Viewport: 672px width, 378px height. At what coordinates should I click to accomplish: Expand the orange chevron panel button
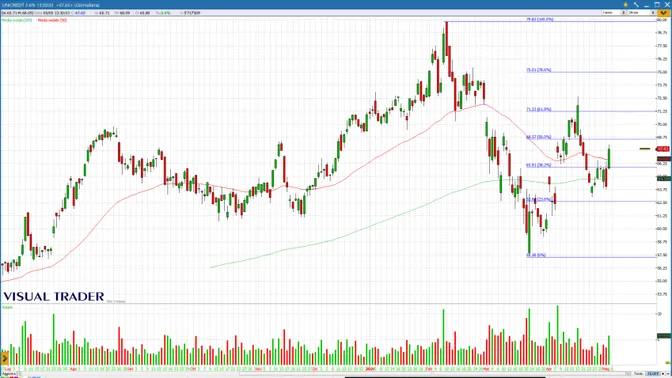tap(663, 13)
